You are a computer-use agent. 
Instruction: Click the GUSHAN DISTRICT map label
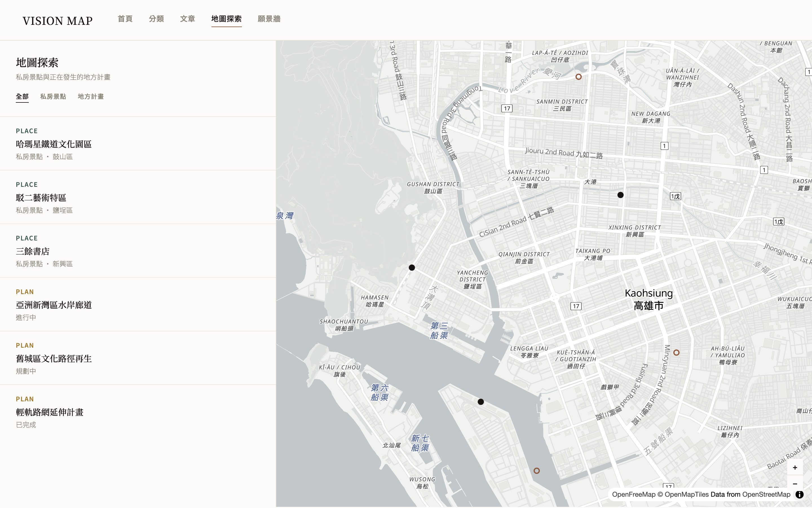pyautogui.click(x=433, y=187)
